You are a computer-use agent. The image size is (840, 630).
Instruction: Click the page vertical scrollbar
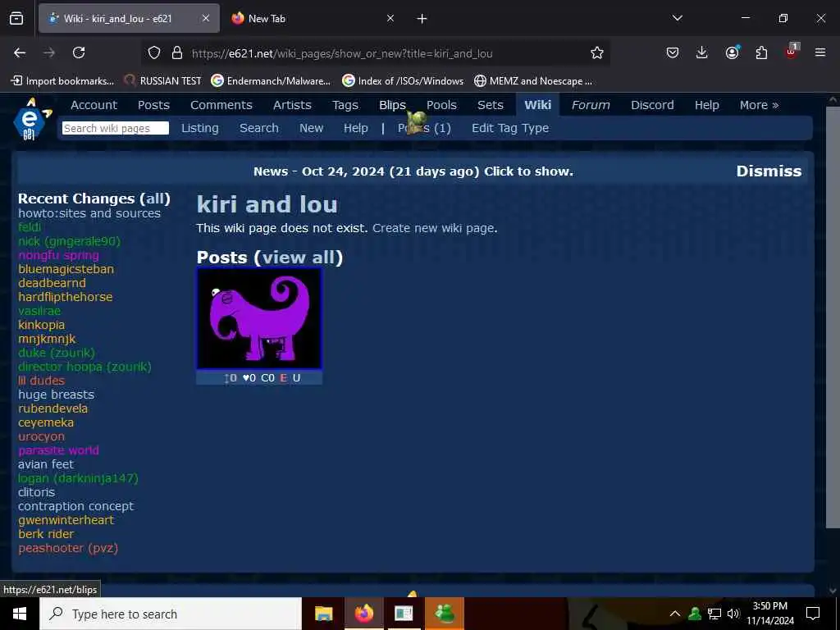(x=833, y=316)
